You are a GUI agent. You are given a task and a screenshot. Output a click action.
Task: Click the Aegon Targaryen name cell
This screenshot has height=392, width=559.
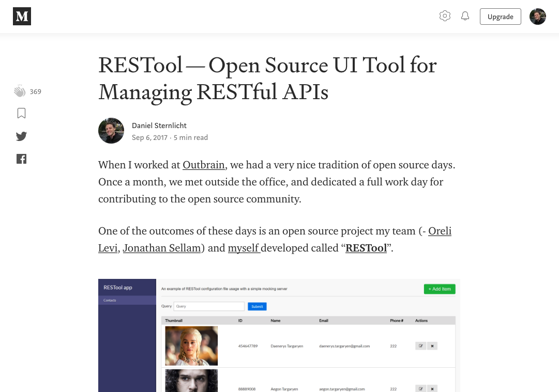pos(284,389)
